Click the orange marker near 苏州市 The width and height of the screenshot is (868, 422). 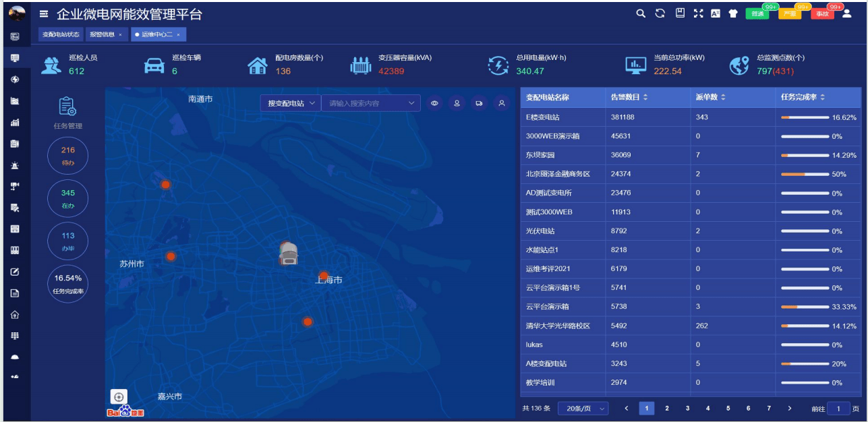click(x=171, y=256)
